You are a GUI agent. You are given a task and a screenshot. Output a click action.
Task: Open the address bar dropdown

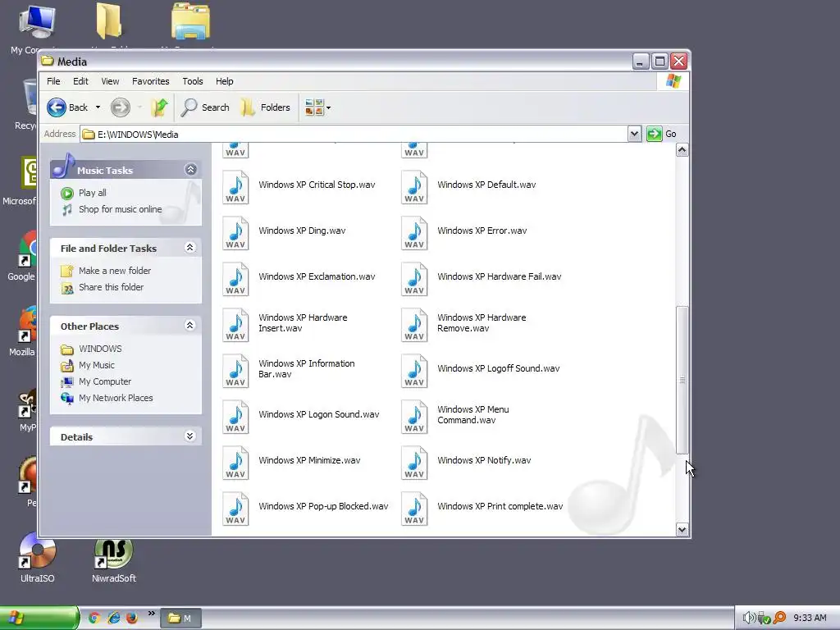[x=634, y=134]
